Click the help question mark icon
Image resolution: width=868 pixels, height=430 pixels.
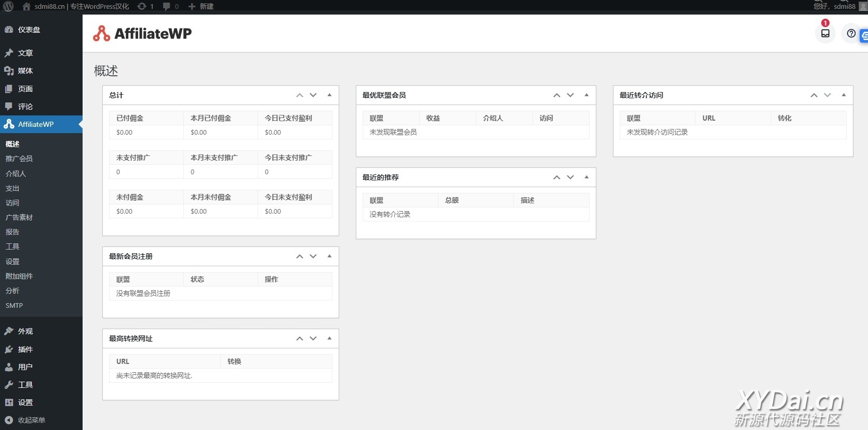coord(851,33)
